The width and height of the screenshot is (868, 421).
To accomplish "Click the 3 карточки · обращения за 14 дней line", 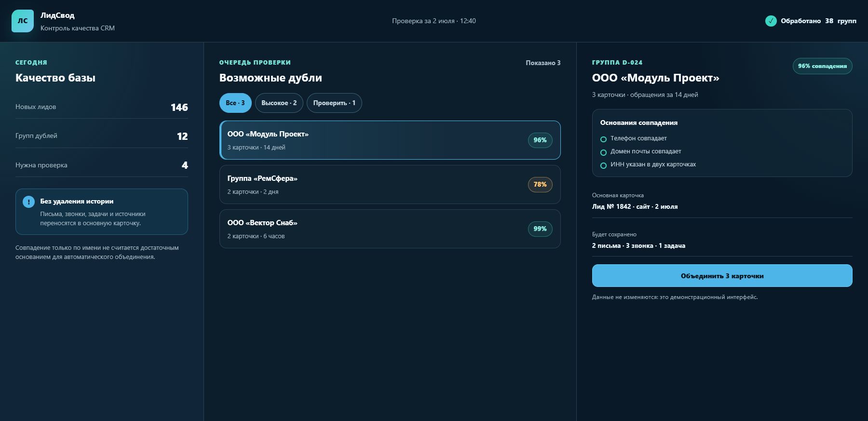I will [645, 95].
